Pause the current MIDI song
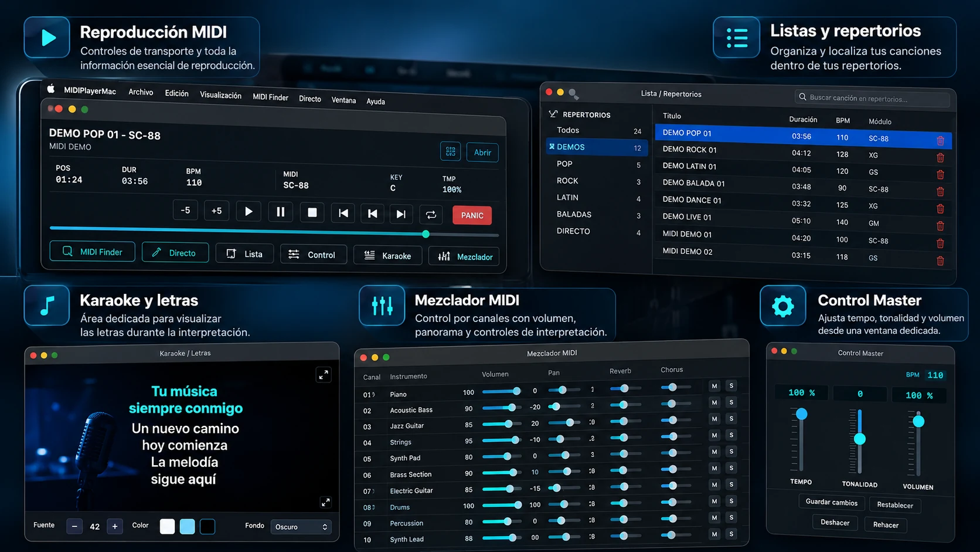This screenshot has width=980, height=552. point(280,212)
